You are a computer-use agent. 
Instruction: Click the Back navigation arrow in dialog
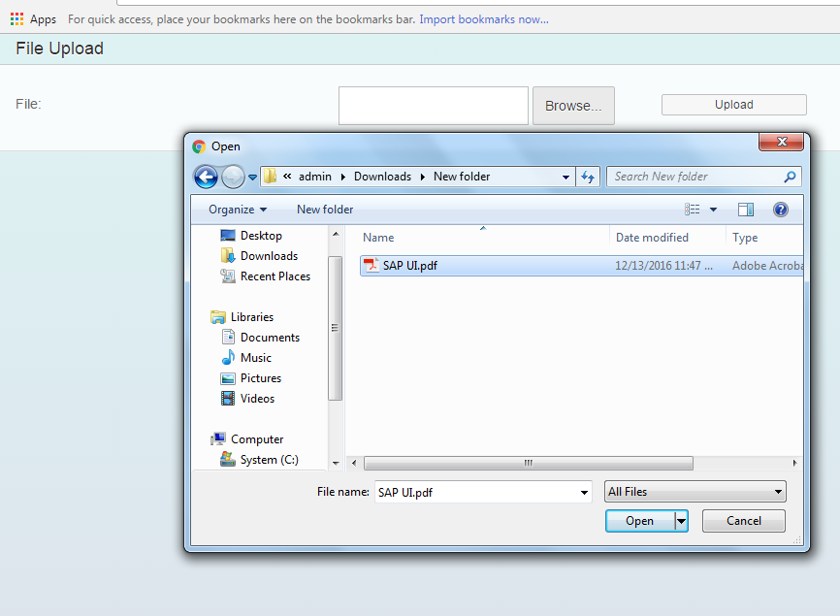coord(206,177)
